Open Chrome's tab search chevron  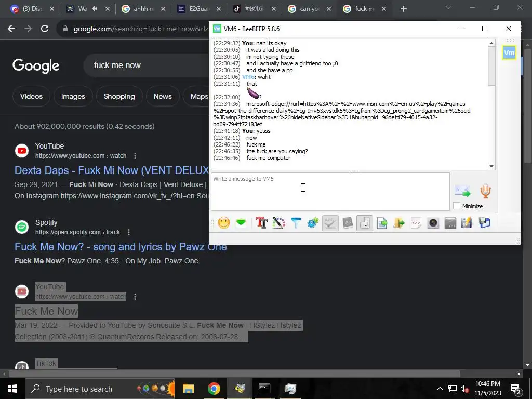coord(448,7)
